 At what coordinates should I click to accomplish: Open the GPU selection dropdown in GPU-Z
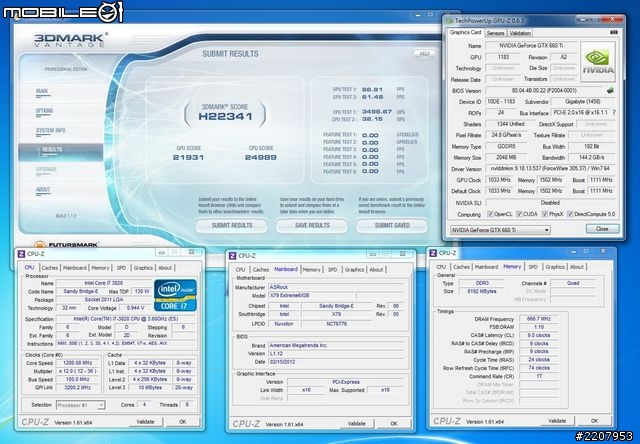click(x=500, y=230)
